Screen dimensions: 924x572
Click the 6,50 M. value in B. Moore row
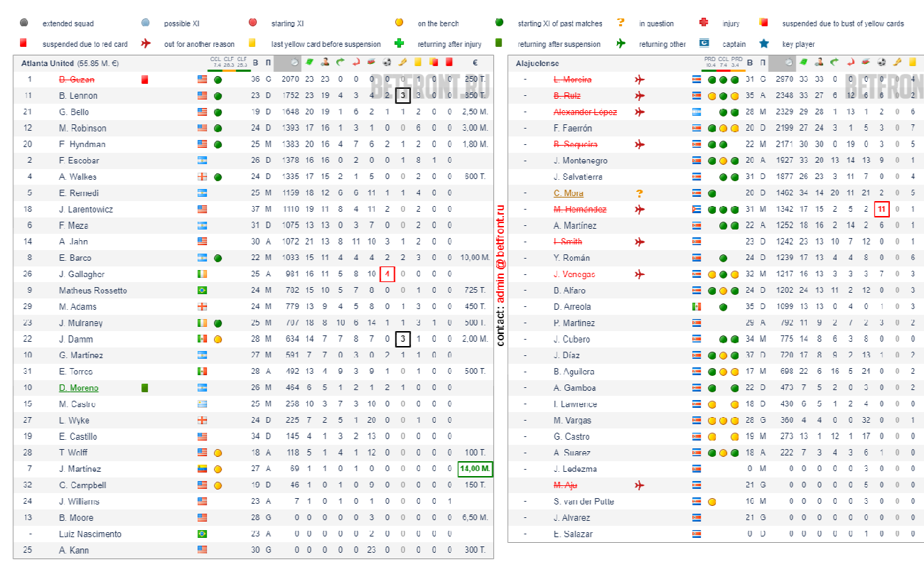point(475,518)
